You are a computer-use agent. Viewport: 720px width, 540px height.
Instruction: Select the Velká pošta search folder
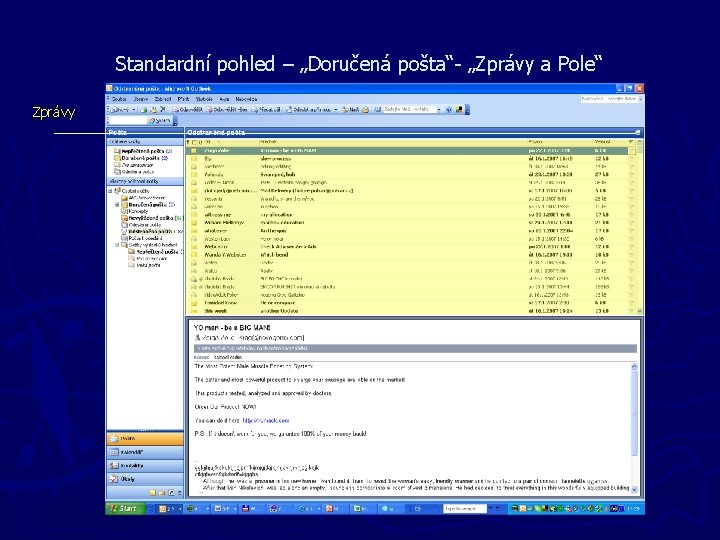[144, 265]
